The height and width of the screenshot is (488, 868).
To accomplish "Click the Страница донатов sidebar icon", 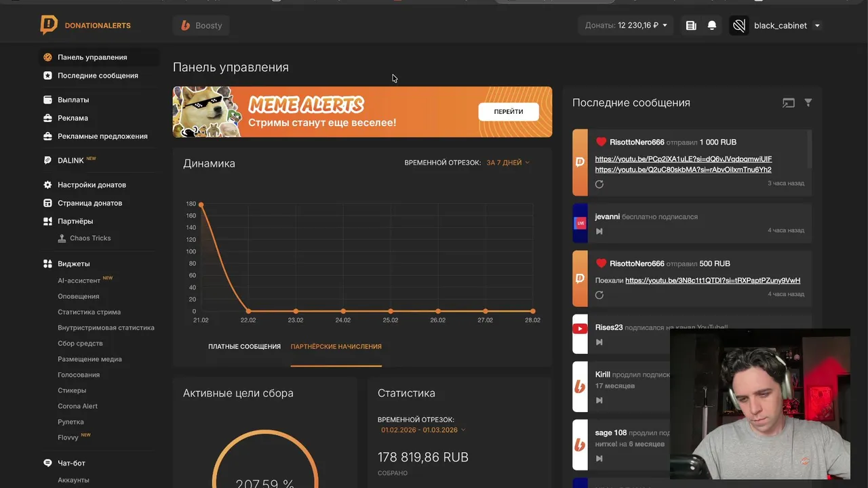I will tap(47, 203).
